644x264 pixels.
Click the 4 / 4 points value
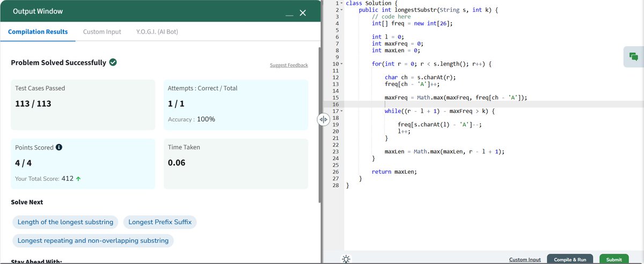[x=22, y=162]
